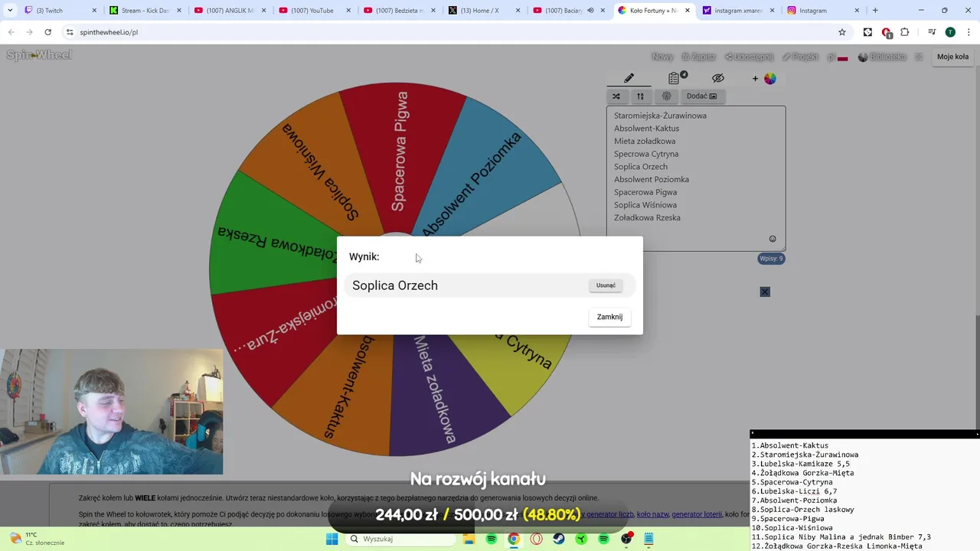Open the Chrome three-dot menu
980x551 pixels.
pos(969,32)
